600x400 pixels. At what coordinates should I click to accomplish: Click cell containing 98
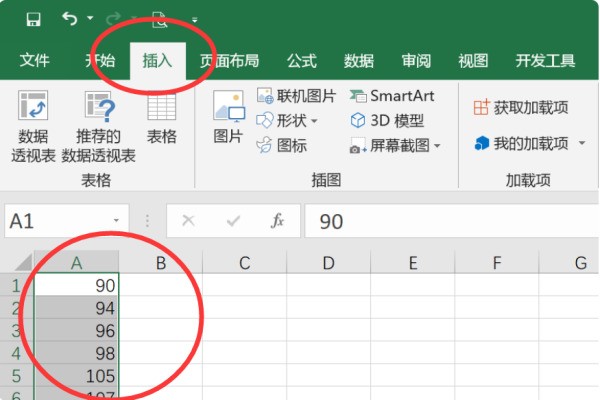77,353
